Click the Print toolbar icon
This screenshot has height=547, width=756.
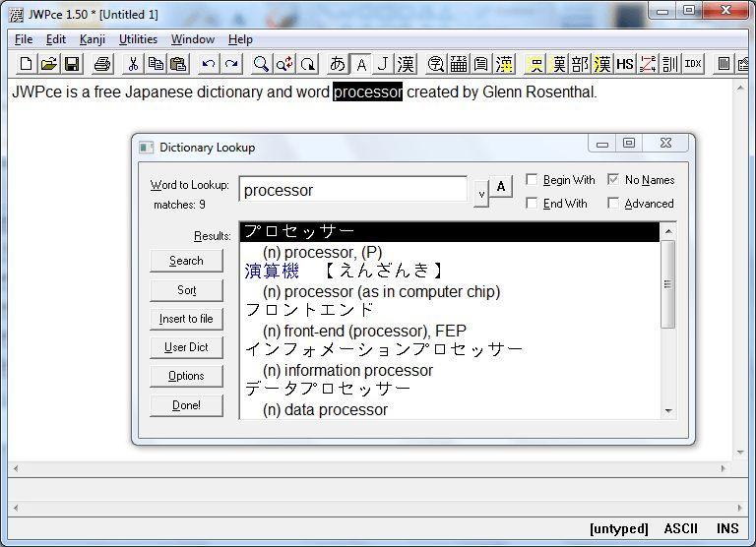point(101,65)
